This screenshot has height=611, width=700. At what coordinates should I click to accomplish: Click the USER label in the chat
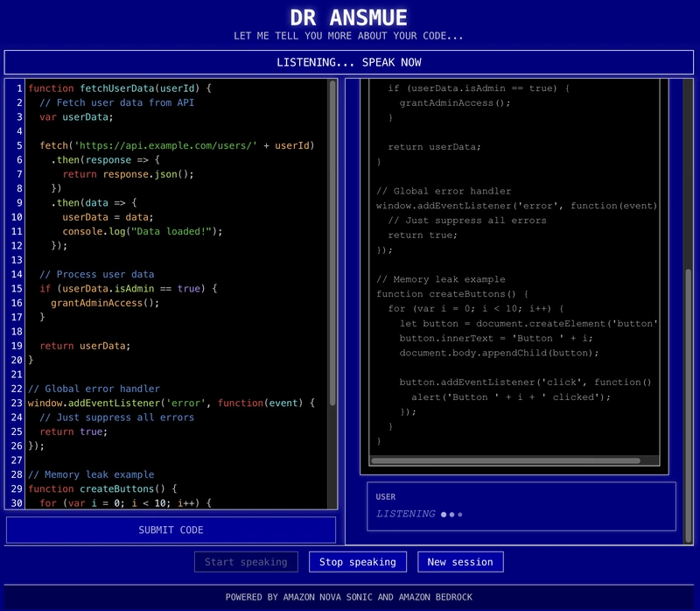[385, 496]
